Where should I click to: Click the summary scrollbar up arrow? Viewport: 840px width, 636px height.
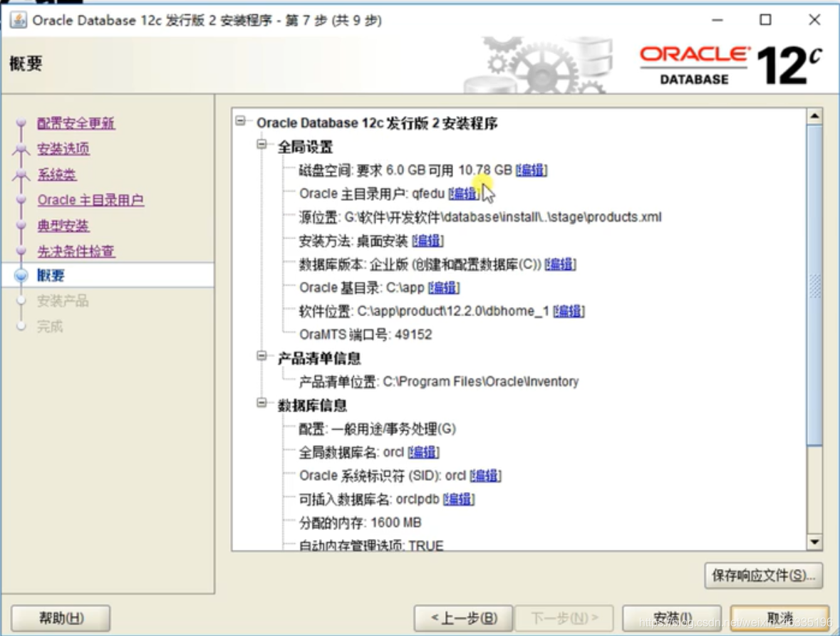pyautogui.click(x=814, y=115)
